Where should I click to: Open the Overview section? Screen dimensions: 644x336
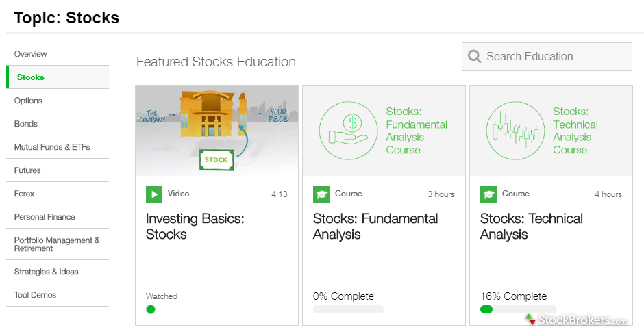click(x=31, y=54)
